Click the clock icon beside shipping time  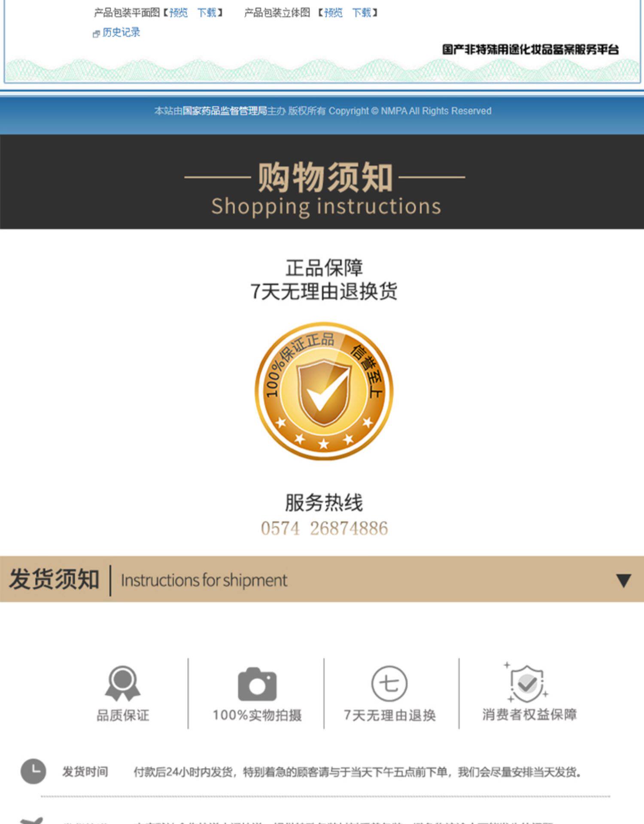(33, 771)
